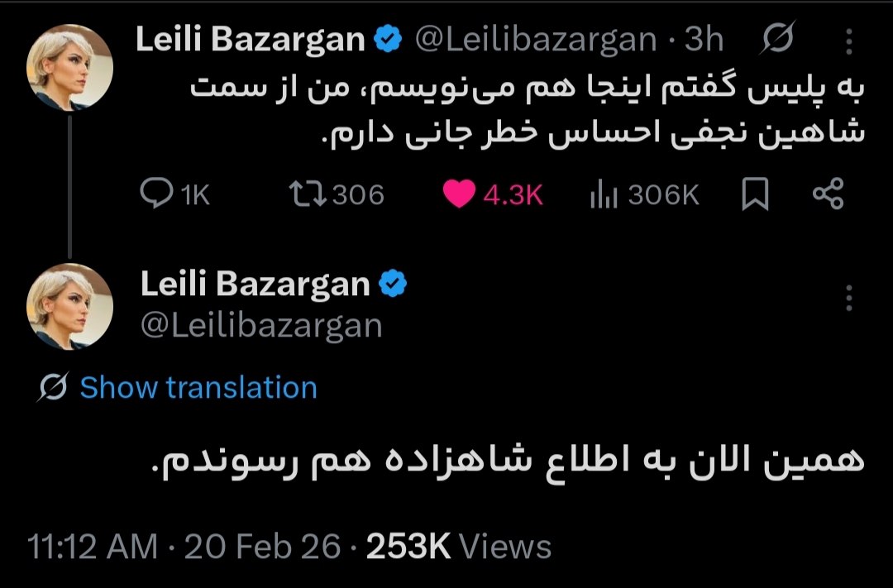Click the reply comment icon
This screenshot has height=588, width=893.
pyautogui.click(x=155, y=194)
